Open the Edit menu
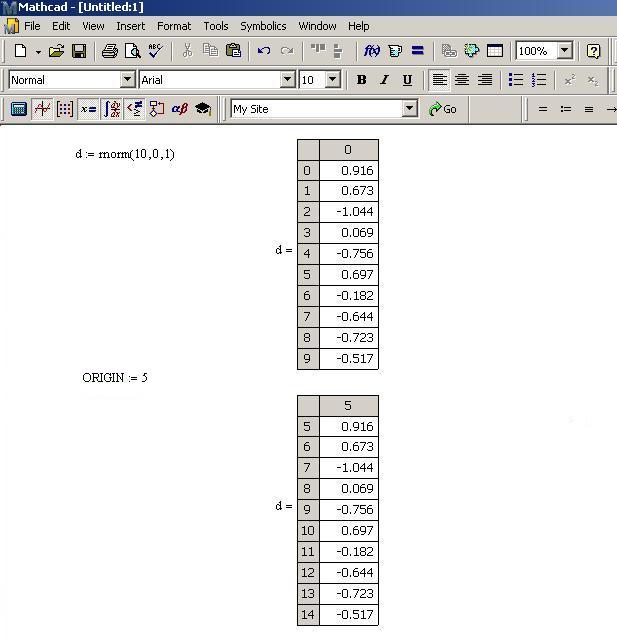Viewport: 617px width, 638px height. (x=61, y=26)
